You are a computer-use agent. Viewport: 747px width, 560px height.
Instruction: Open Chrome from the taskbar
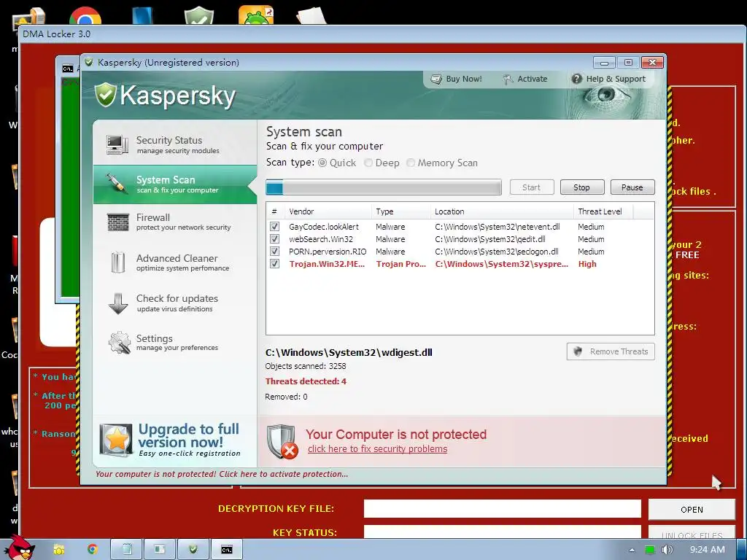[93, 550]
